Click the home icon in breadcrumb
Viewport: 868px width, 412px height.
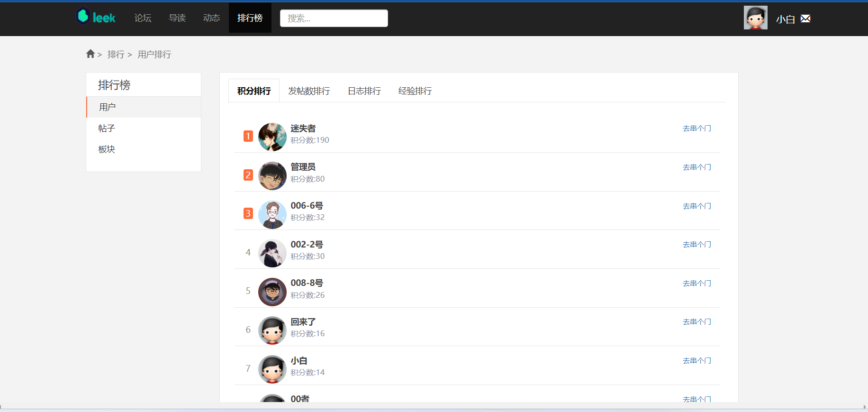(90, 54)
